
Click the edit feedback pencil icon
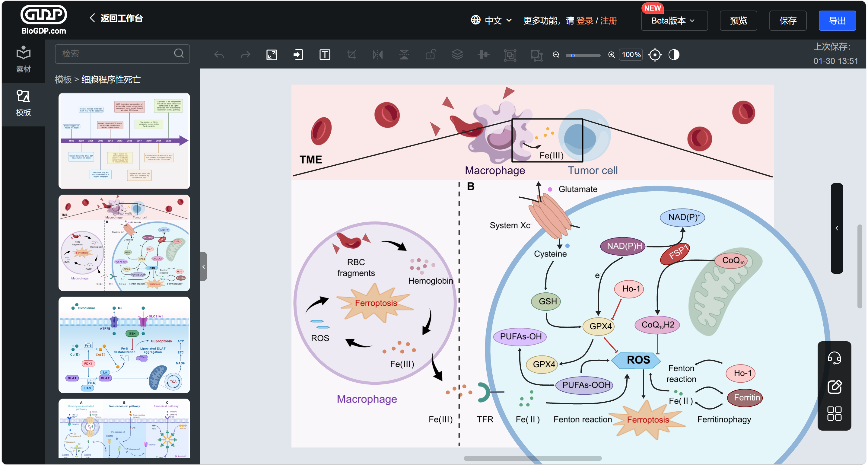834,387
